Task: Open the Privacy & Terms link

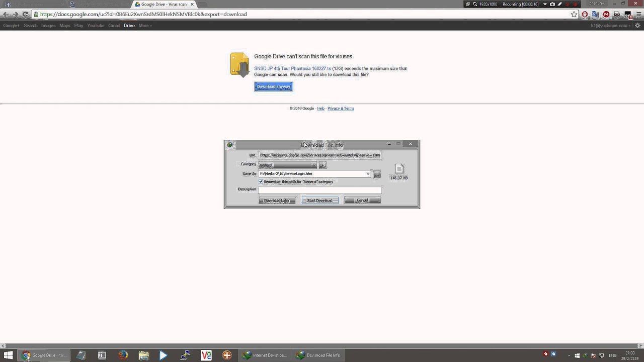Action: tap(341, 108)
